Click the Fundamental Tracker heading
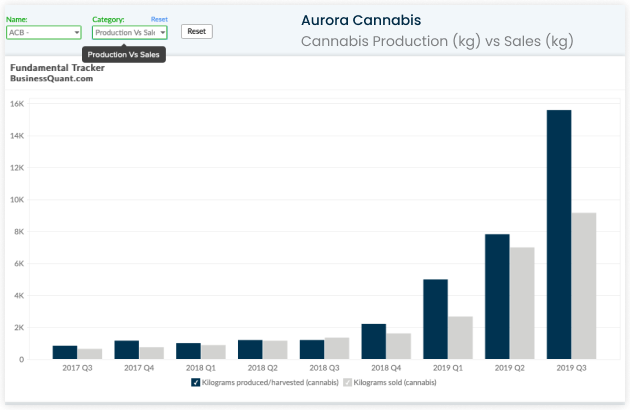 tap(57, 68)
